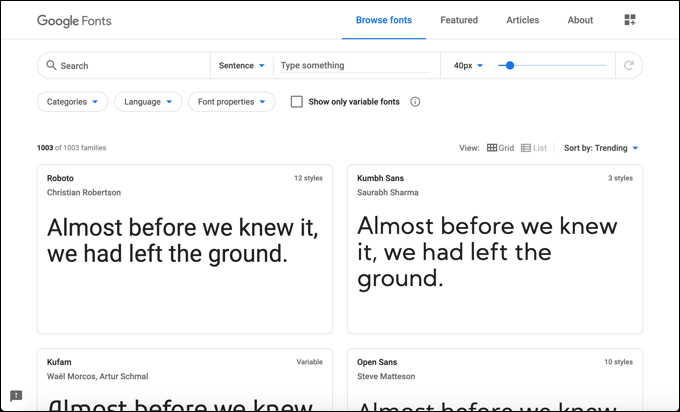Open the Language filter dropdown
Screen dimensions: 680x412
(x=148, y=102)
